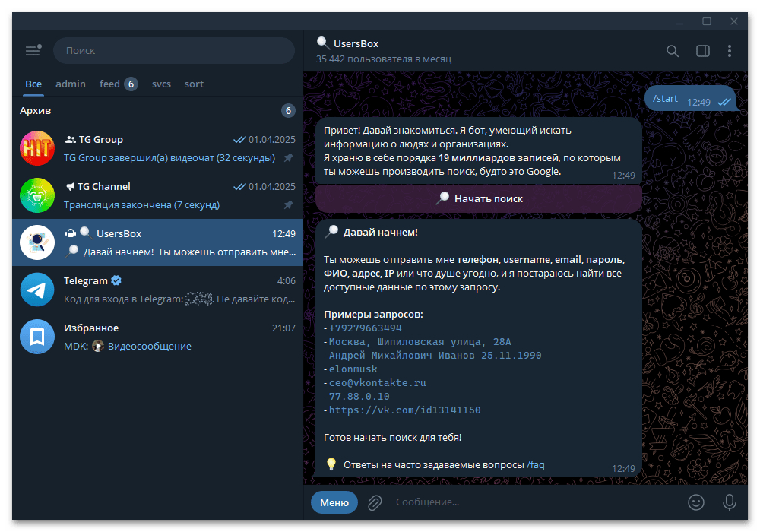Focus the Сообщение message input field
The width and height of the screenshot is (760, 532).
(x=536, y=502)
